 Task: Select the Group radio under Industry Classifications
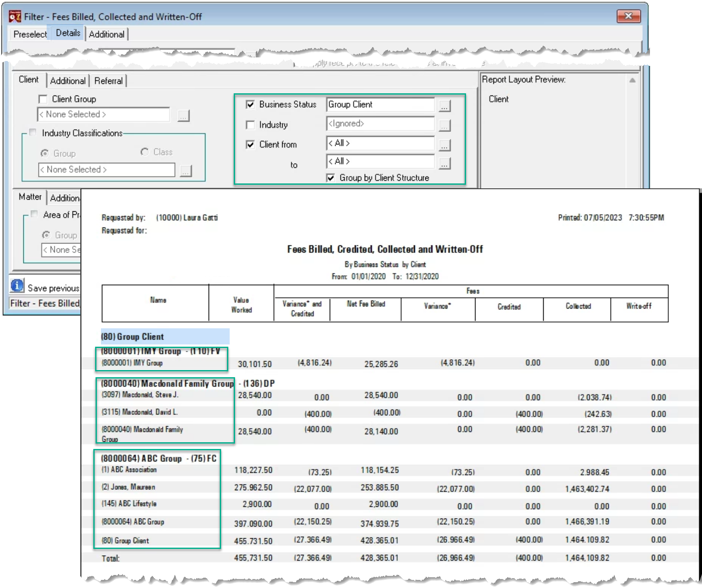[x=45, y=153]
